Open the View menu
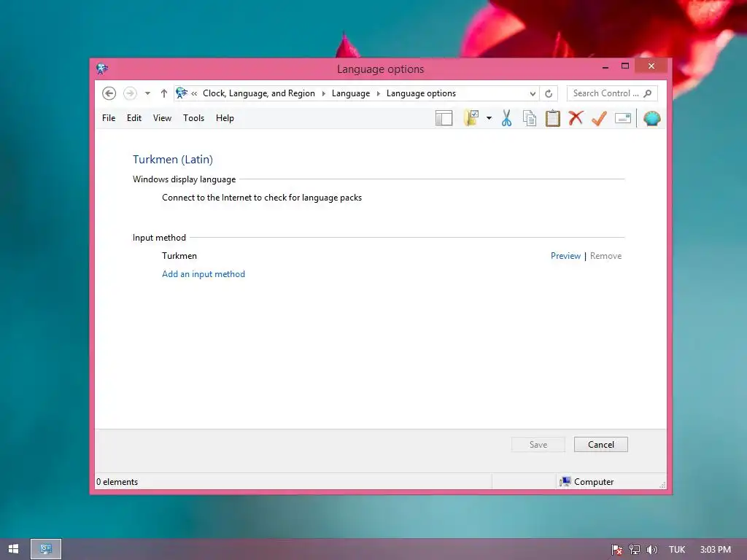Viewport: 747px width, 560px height. (x=162, y=118)
